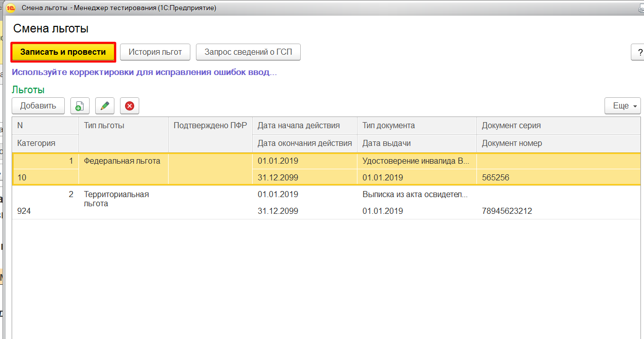644x339 pixels.
Task: Click the Подтверждено ПФР column header
Action: click(x=210, y=126)
